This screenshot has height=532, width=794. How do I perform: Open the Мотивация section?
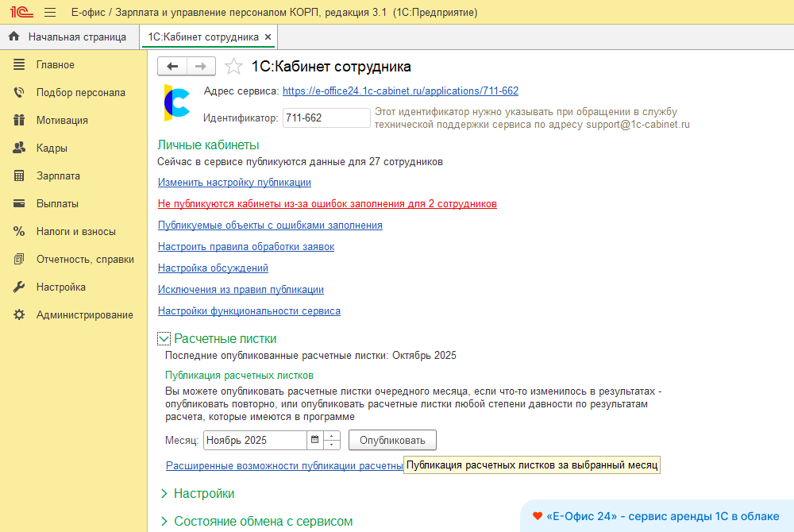pos(62,121)
